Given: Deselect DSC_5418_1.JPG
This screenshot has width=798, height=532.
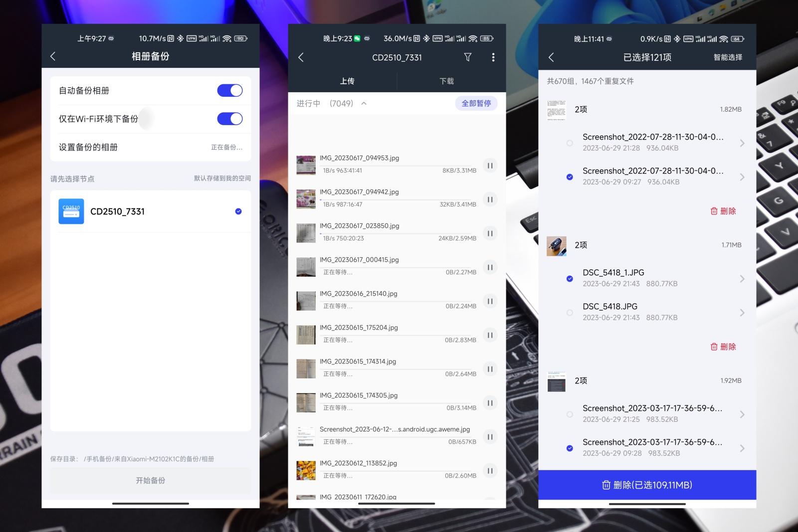Looking at the screenshot, I should 570,279.
